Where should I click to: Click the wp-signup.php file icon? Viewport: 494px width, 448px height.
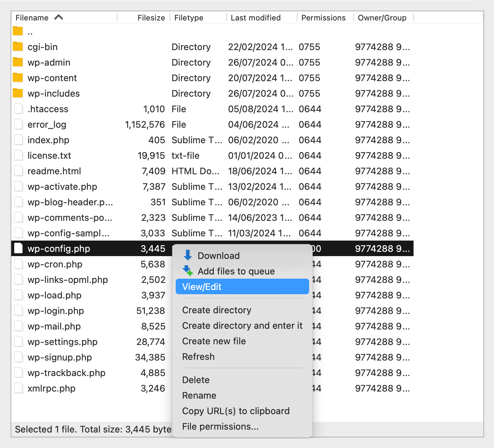18,357
